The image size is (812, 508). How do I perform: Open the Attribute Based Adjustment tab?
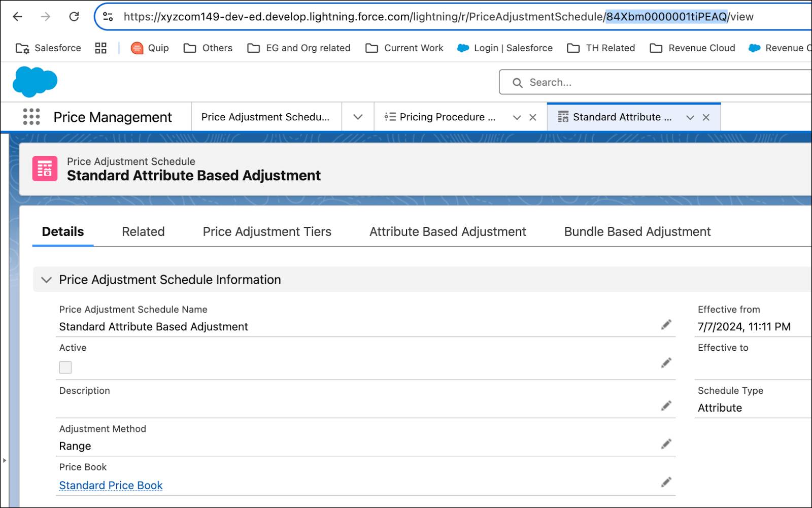click(448, 232)
